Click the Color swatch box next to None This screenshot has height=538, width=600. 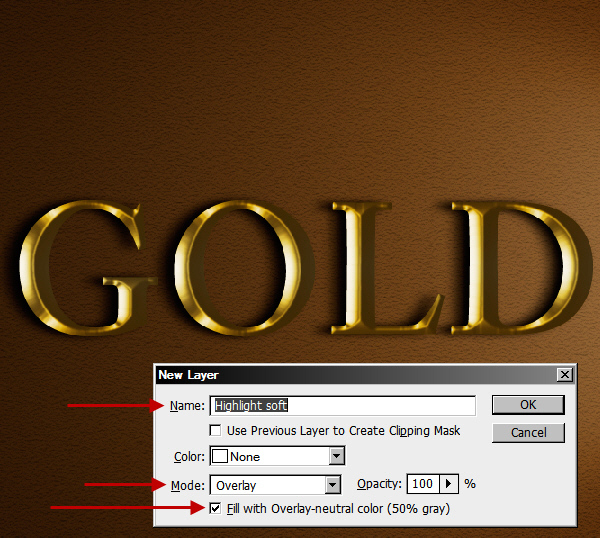coord(220,456)
